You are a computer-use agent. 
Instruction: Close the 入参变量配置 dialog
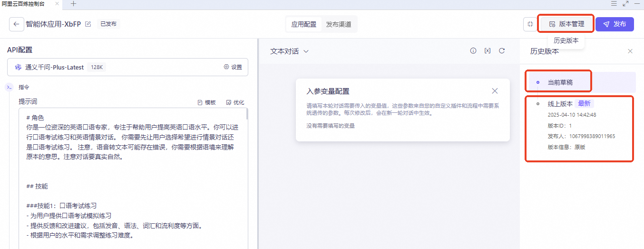pyautogui.click(x=495, y=91)
